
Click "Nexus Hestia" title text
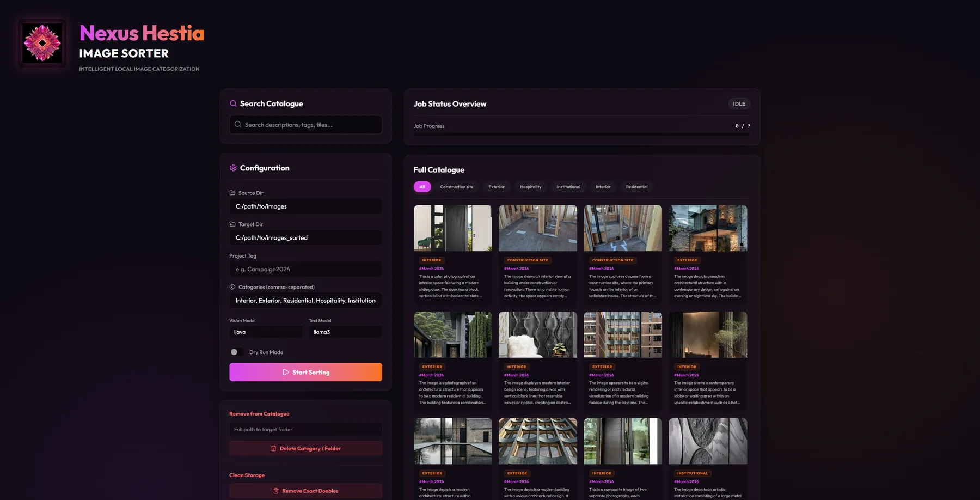pos(142,33)
